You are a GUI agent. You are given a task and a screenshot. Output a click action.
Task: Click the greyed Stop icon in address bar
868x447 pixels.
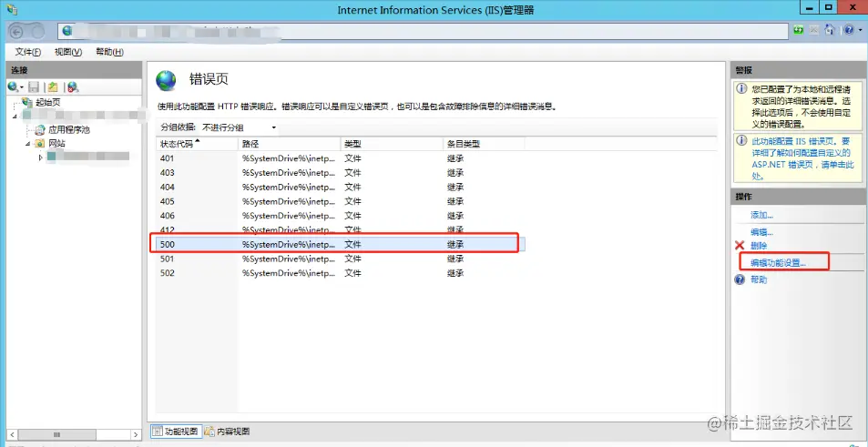pyautogui.click(x=813, y=30)
